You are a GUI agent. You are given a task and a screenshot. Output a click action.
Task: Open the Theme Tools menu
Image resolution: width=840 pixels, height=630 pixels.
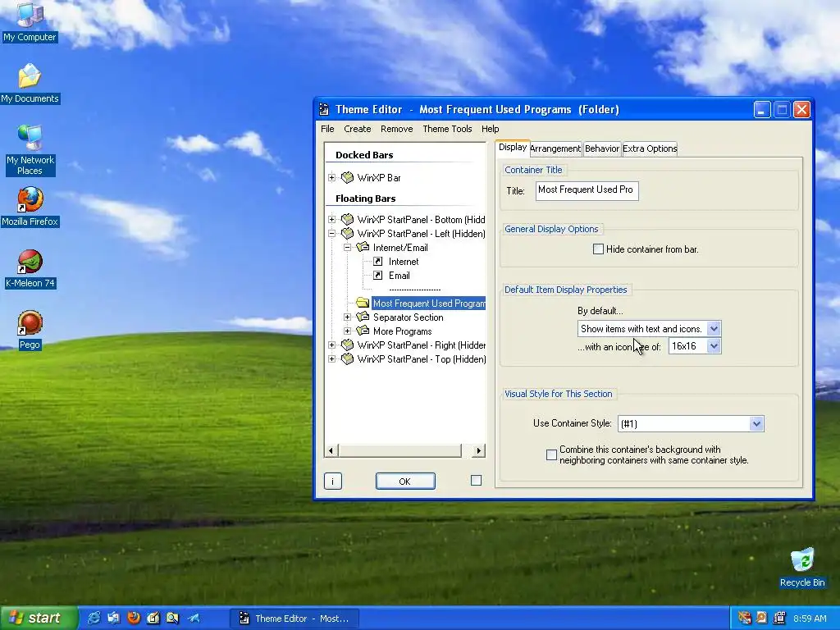pyautogui.click(x=447, y=129)
